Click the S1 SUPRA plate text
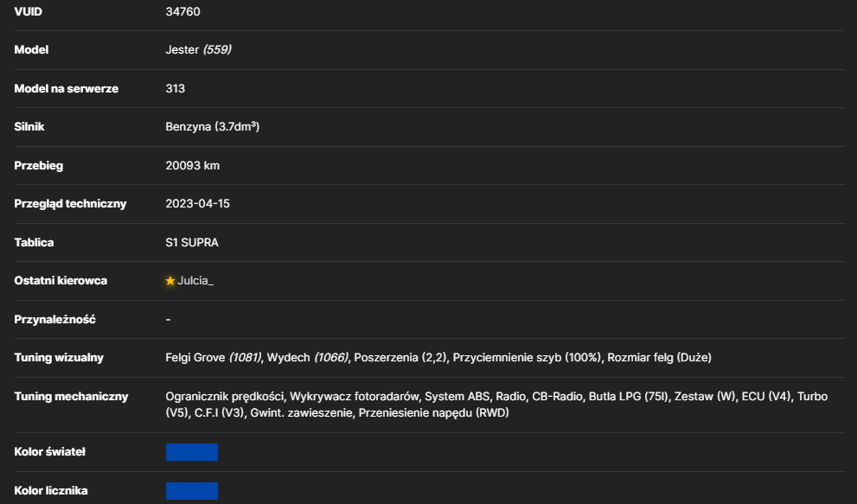 pos(192,242)
